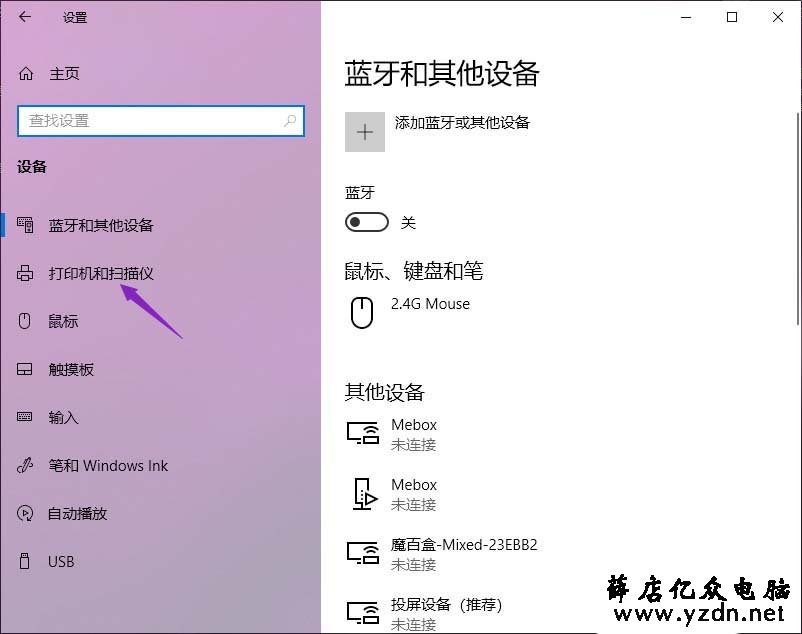Click the pen icon beside Windows Ink
Screen dimensions: 802x634
pyautogui.click(x=25, y=465)
